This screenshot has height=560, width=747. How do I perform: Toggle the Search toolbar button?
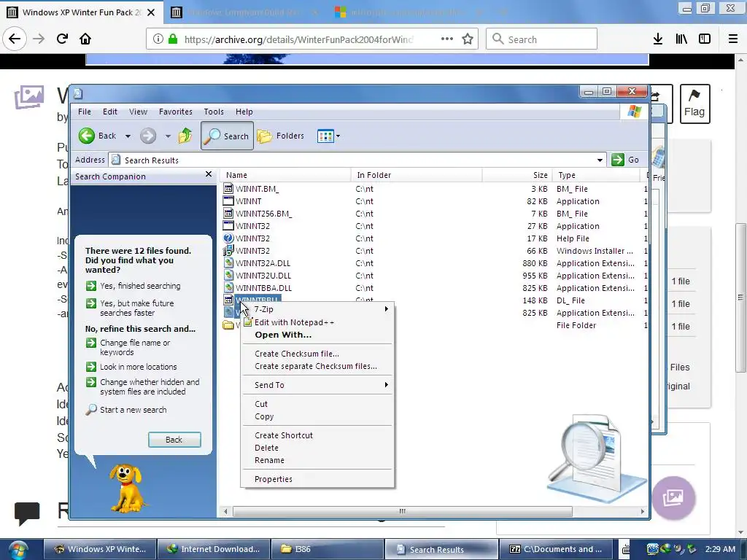click(227, 136)
